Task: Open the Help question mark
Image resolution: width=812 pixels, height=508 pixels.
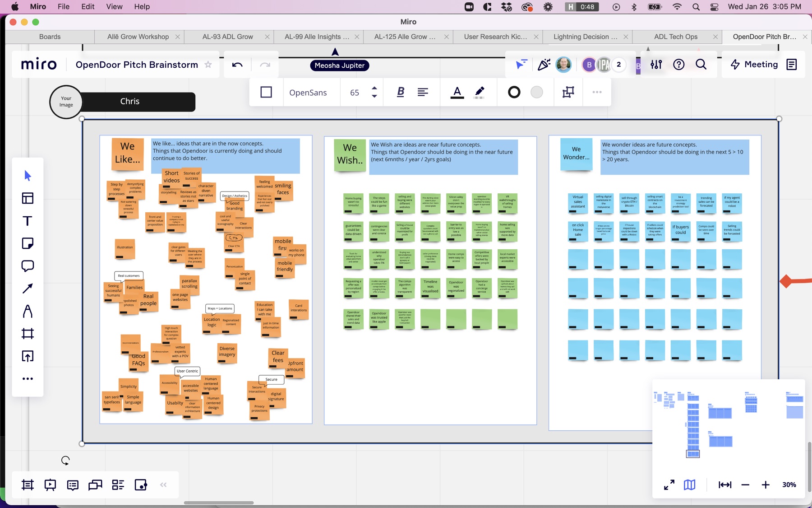Action: tap(678, 65)
